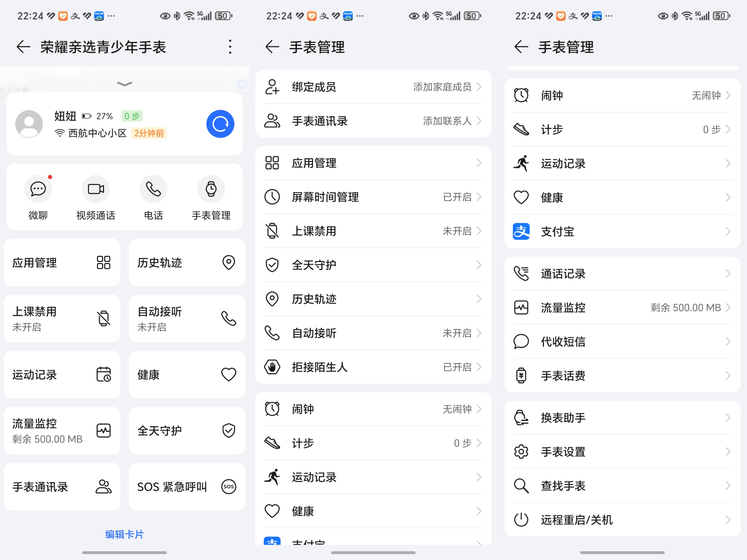Tap 0 步 value on right 计步 row

pyautogui.click(x=712, y=129)
